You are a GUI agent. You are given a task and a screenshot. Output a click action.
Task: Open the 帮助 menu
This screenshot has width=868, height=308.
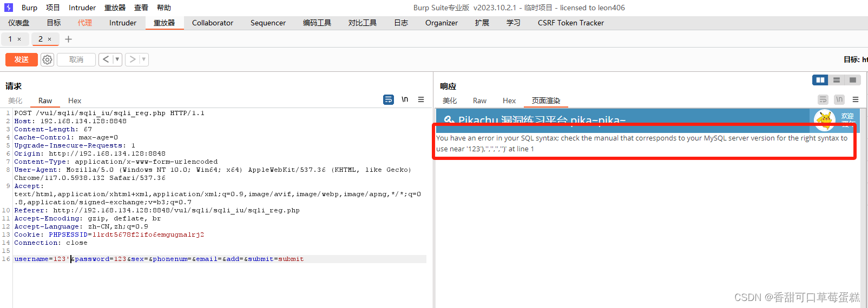(x=164, y=8)
